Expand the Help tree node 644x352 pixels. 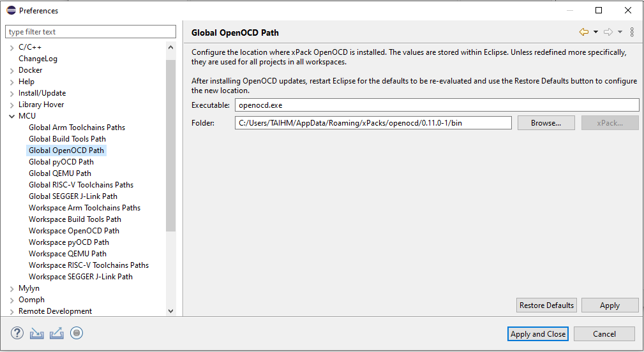11,82
